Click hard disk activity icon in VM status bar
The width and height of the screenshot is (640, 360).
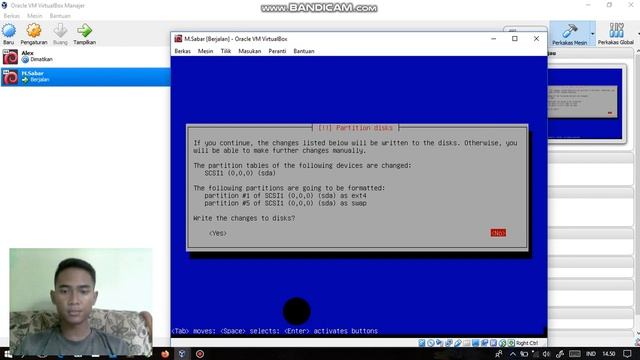422,343
